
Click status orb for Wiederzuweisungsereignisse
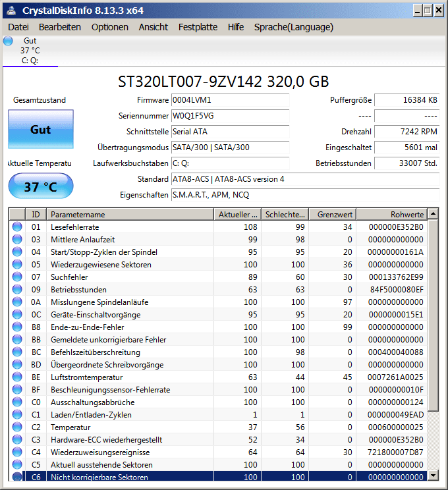[17, 452]
